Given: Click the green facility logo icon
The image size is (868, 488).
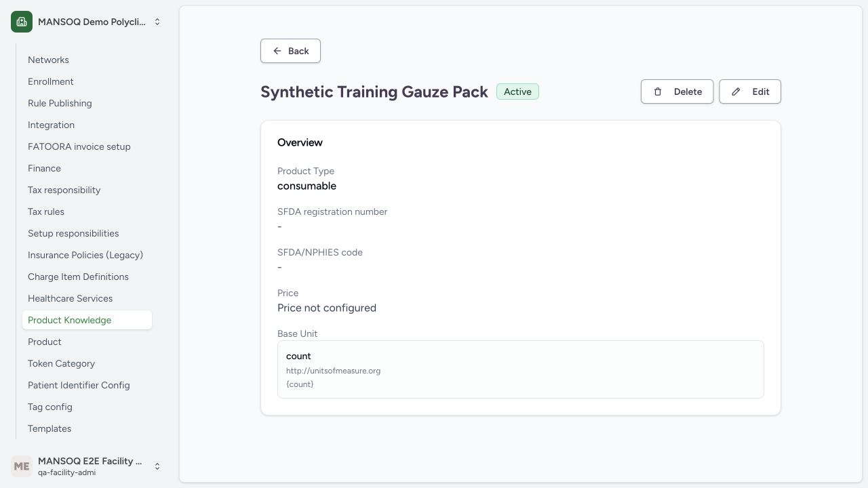Looking at the screenshot, I should click(22, 22).
